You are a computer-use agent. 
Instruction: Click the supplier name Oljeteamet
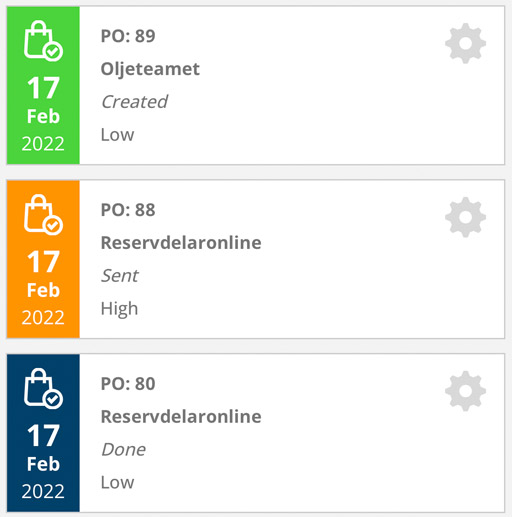(x=150, y=70)
